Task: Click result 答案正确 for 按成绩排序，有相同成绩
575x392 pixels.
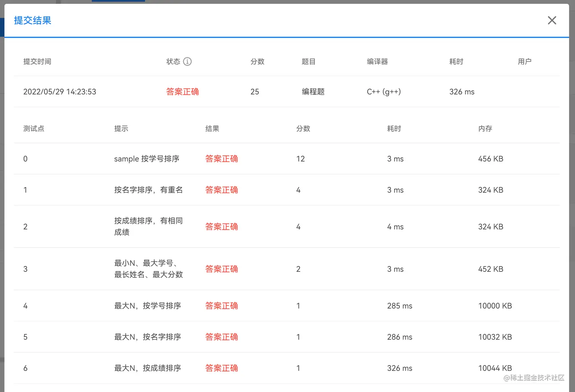Action: tap(222, 227)
